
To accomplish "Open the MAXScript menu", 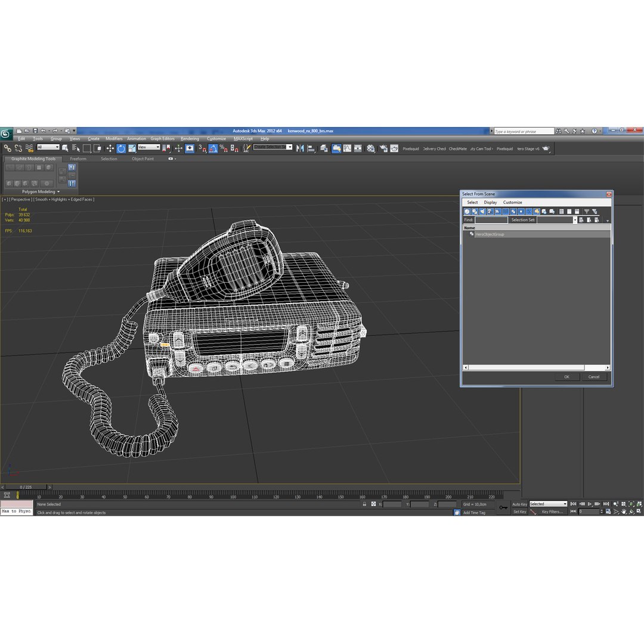I will pos(243,139).
